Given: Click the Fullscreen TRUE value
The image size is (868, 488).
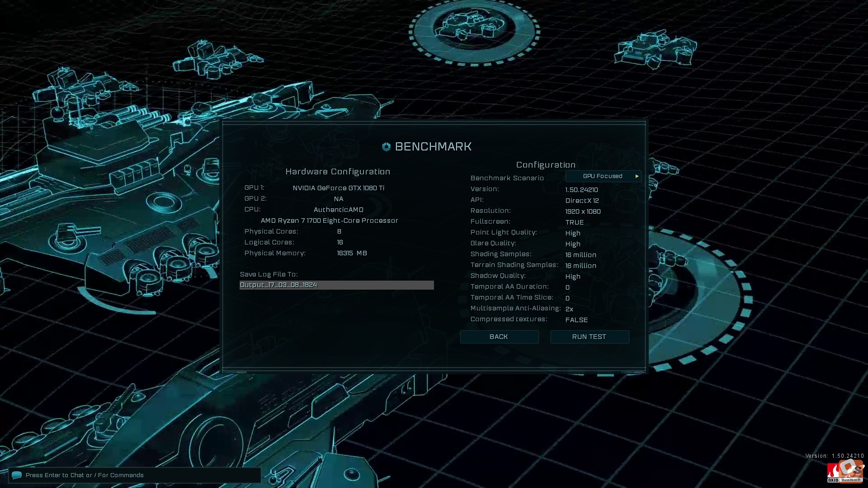Looking at the screenshot, I should click(x=574, y=222).
